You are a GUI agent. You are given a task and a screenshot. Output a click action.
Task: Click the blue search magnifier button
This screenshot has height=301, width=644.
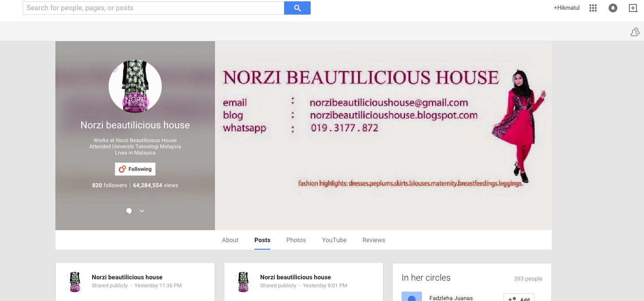297,8
